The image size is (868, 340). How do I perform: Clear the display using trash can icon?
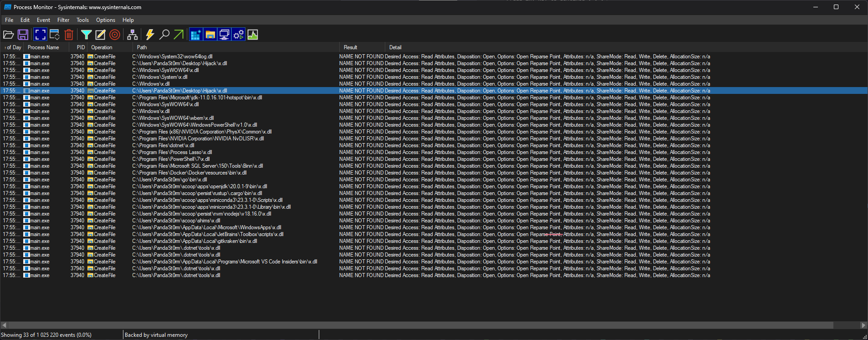pyautogui.click(x=69, y=35)
